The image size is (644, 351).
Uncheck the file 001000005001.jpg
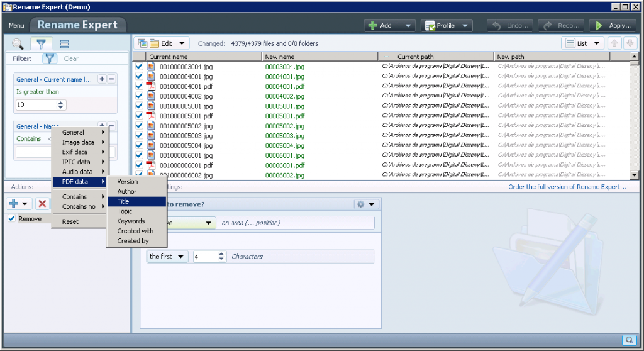tap(139, 106)
